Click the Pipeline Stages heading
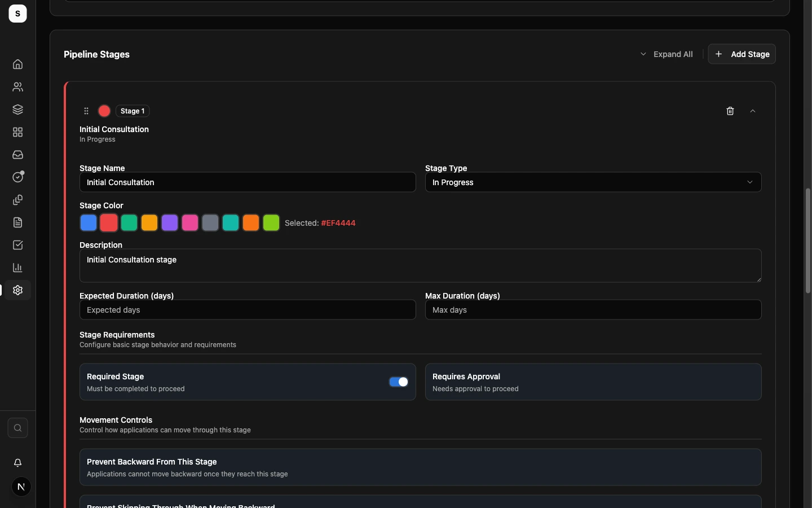 point(96,54)
